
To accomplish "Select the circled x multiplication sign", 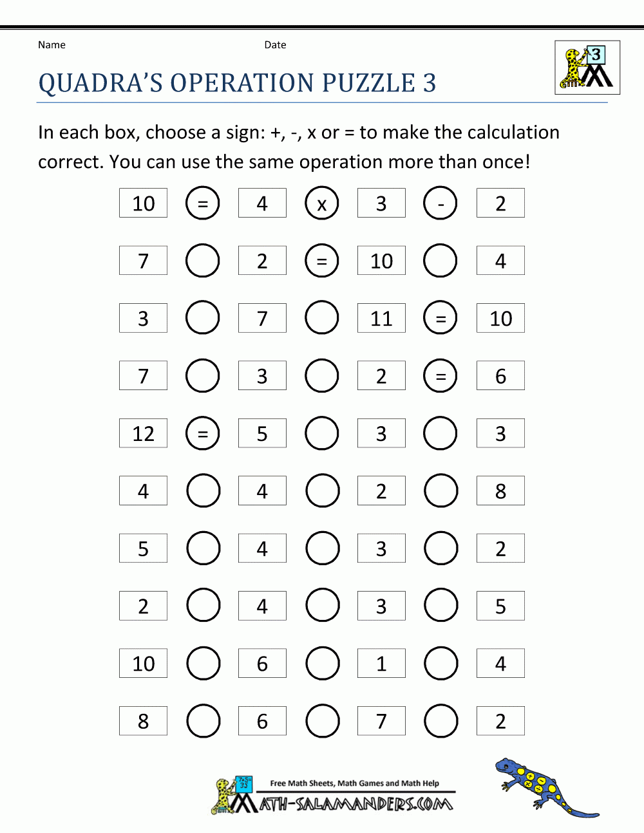I will (x=322, y=203).
